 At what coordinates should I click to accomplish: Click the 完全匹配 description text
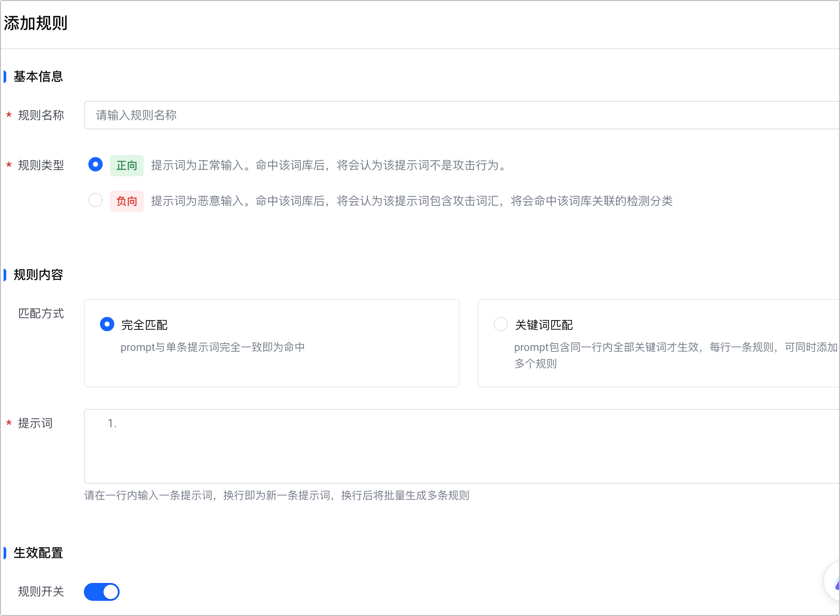tap(212, 347)
